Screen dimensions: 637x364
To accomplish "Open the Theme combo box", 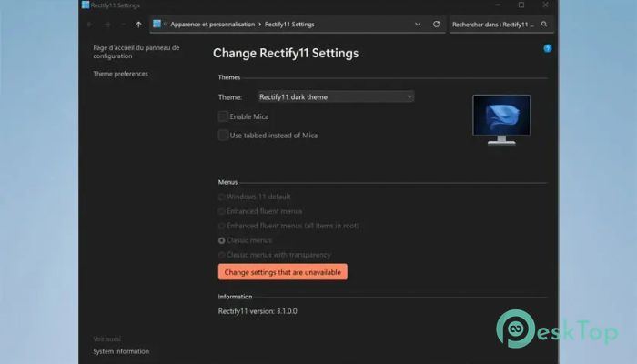I will coord(336,96).
